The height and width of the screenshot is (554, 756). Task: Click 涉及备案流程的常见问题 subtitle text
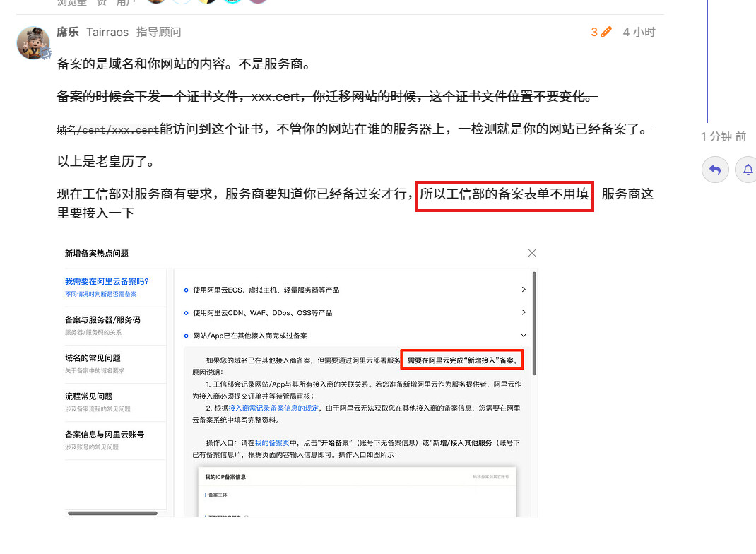point(98,409)
